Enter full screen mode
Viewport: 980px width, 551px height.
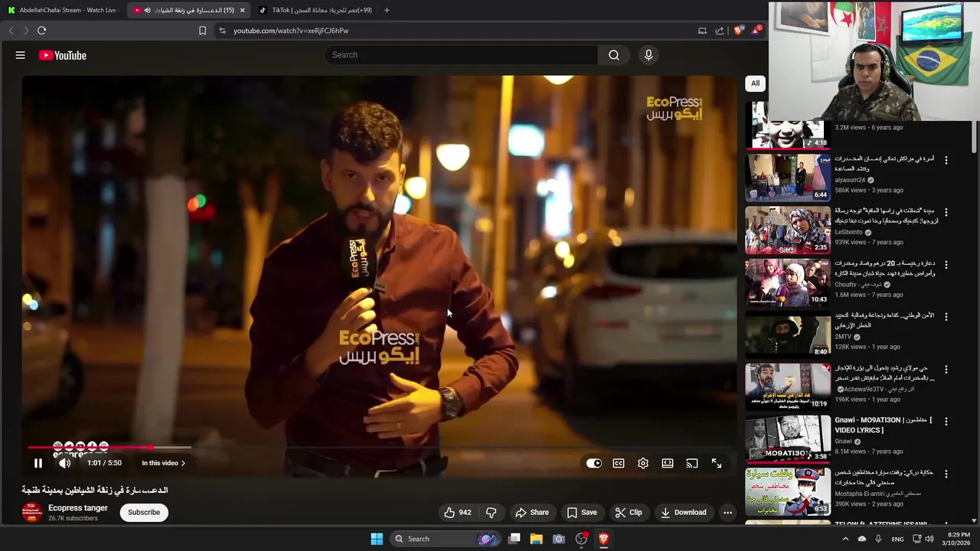717,463
